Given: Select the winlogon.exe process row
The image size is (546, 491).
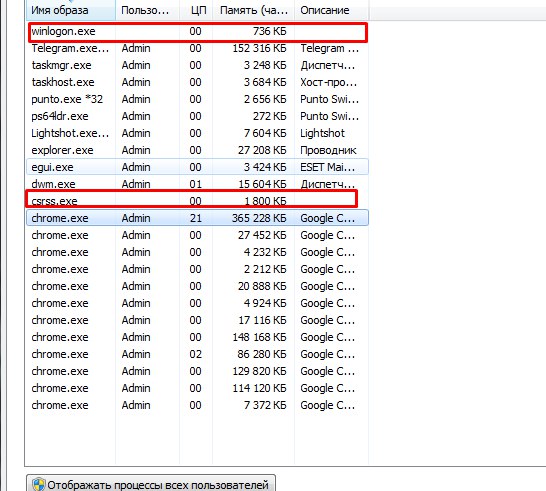Looking at the screenshot, I should click(197, 31).
